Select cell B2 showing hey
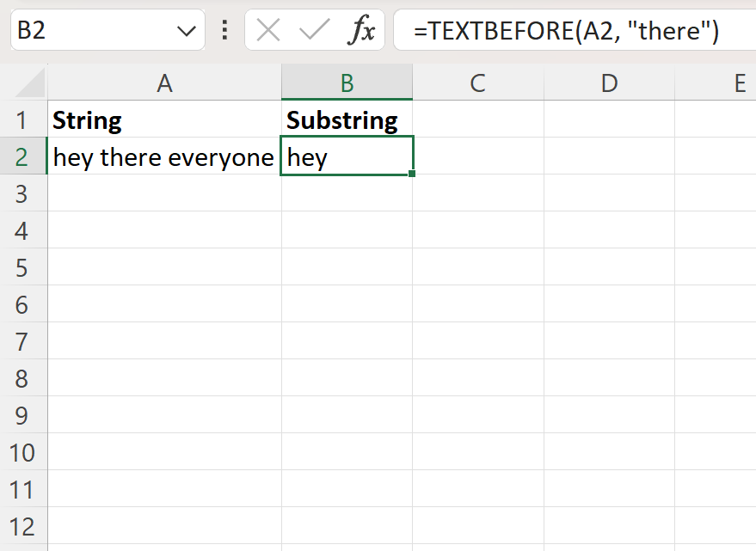Image resolution: width=756 pixels, height=551 pixels. [x=347, y=157]
